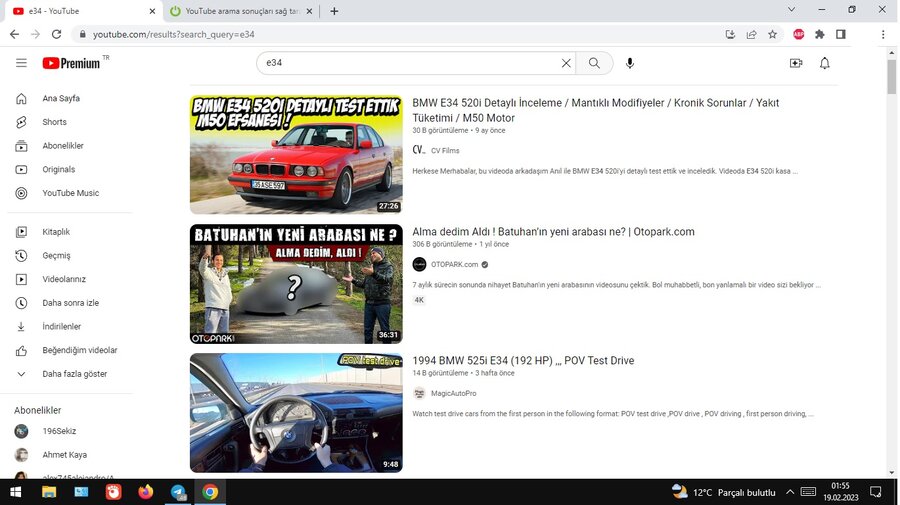Viewport: 900px width, 505px height.
Task: Open BMW E34 520i Detaylı İnceleme title
Action: tap(596, 110)
